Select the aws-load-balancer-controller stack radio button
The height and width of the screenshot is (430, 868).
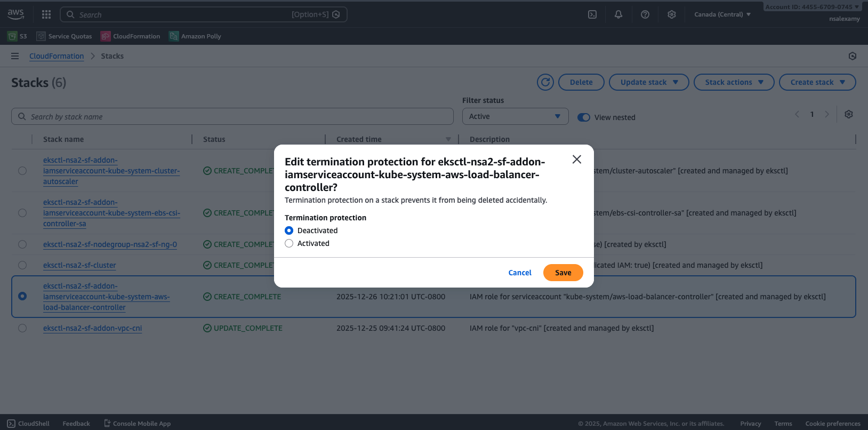22,296
